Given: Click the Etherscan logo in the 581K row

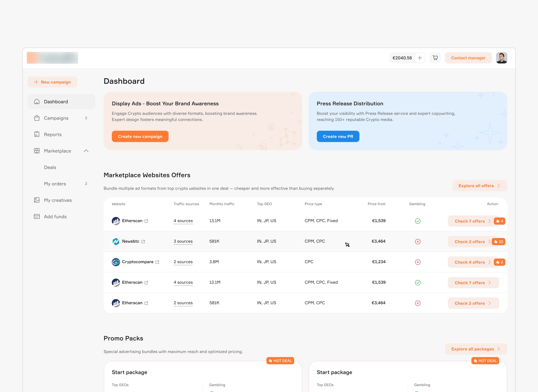Looking at the screenshot, I should pos(116,303).
